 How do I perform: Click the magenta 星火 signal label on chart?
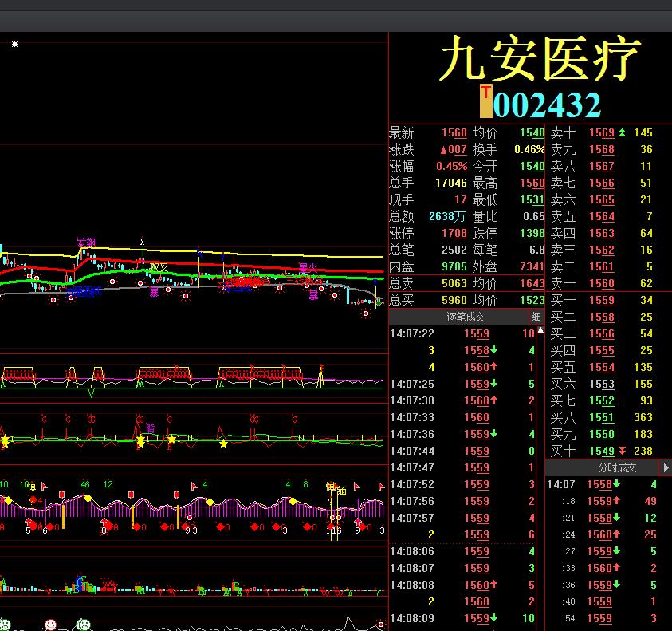point(308,268)
